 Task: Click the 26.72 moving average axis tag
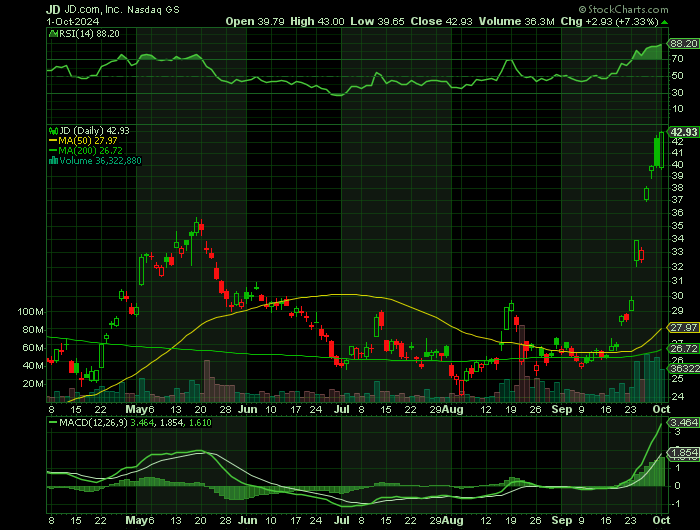coord(683,348)
